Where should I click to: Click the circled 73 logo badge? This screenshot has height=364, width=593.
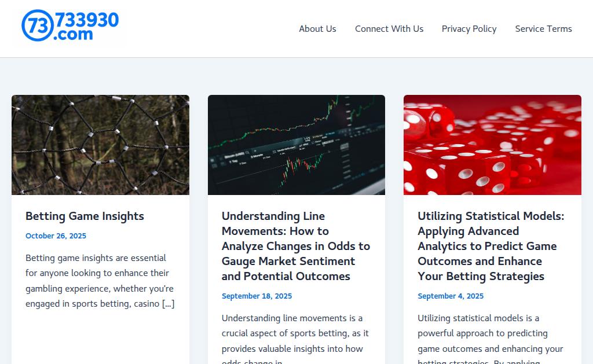(x=38, y=25)
